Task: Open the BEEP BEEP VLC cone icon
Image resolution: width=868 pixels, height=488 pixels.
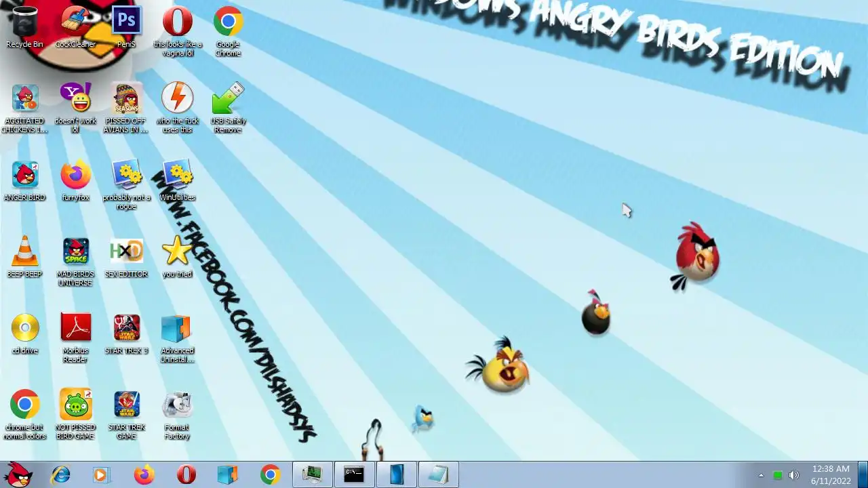Action: click(24, 258)
